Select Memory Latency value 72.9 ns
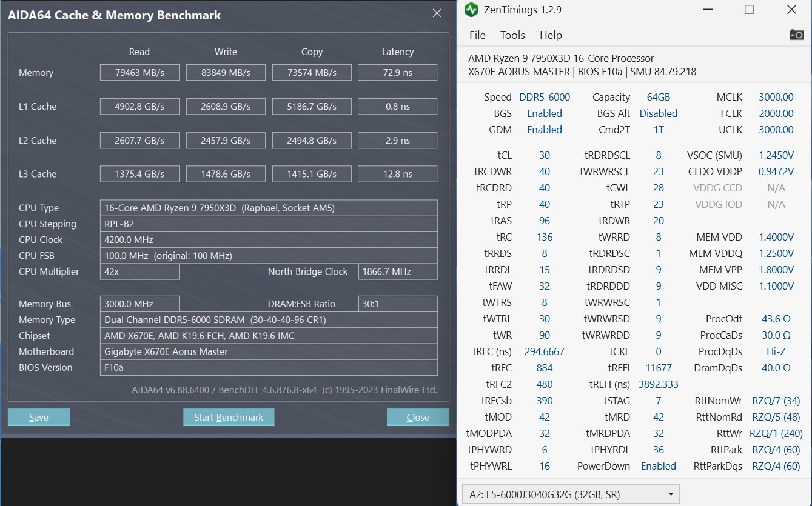812x506 pixels. coord(398,73)
